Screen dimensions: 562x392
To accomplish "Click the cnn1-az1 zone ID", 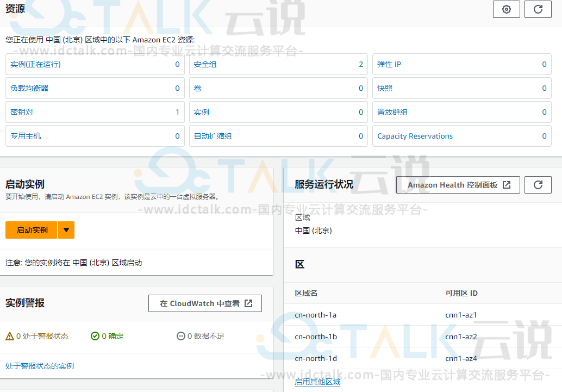I will (x=461, y=315).
